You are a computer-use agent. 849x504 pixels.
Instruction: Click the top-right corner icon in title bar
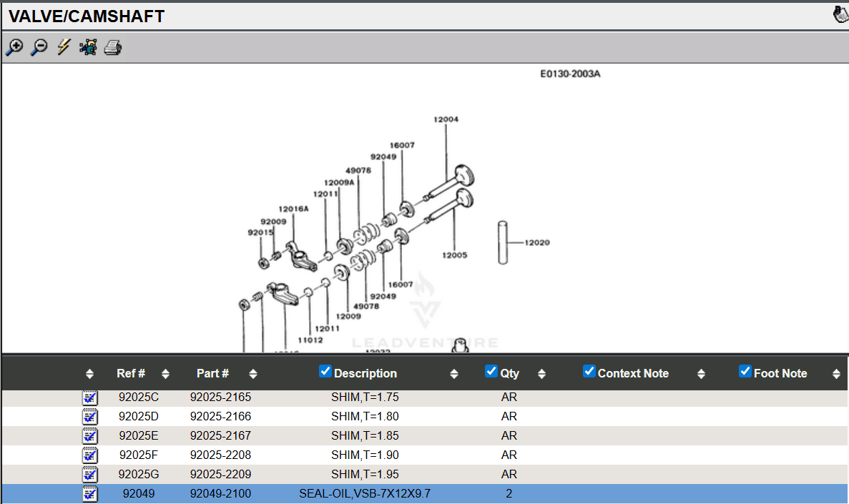coord(840,15)
